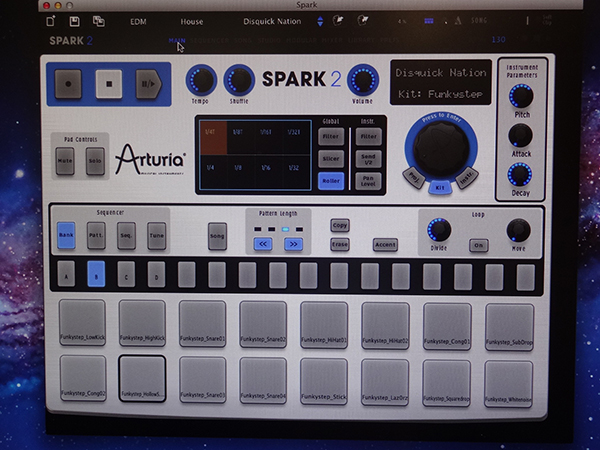Image resolution: width=600 pixels, height=450 pixels.
Task: Switch to the SEQUENCER tab
Action: coord(210,40)
